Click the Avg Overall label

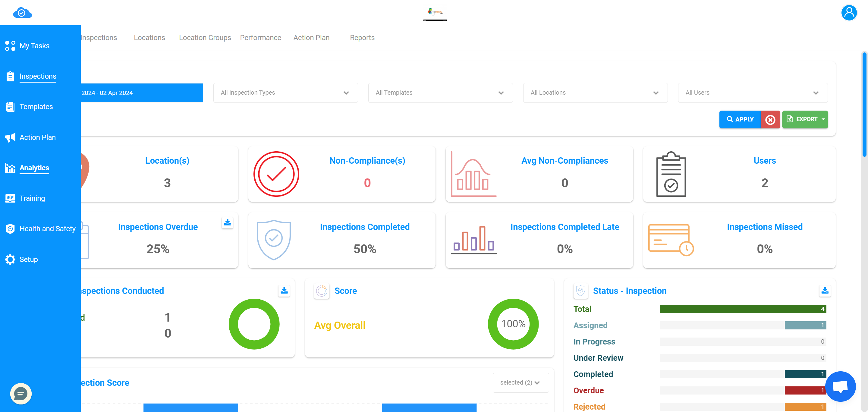(x=340, y=325)
